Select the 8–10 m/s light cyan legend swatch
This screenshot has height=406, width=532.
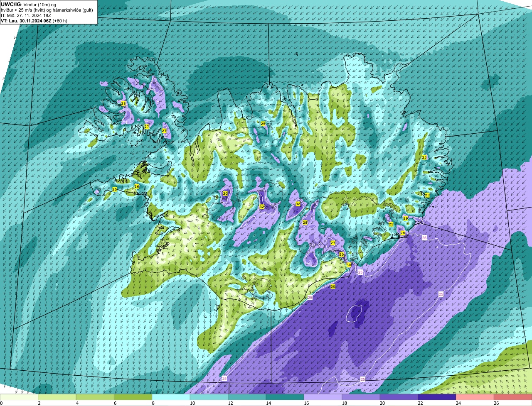(171, 397)
